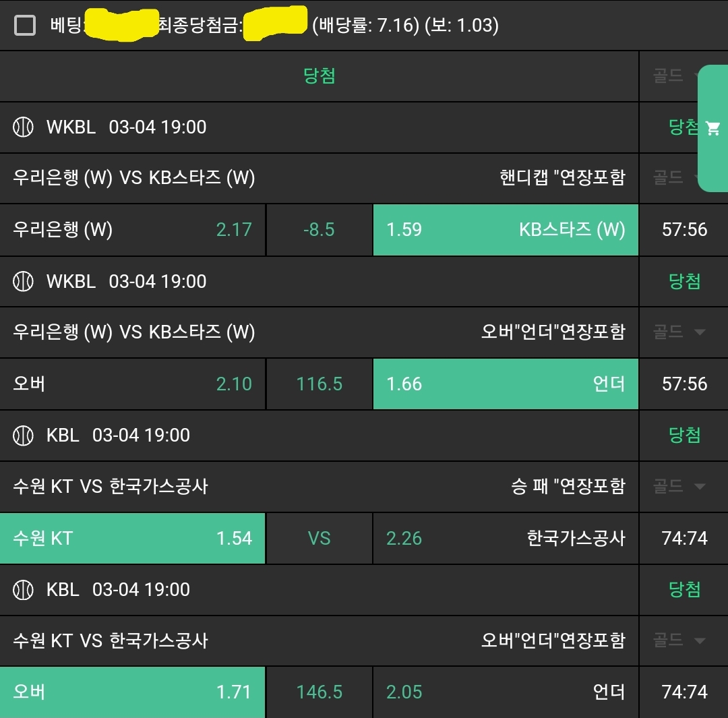Choose the 언더 1.66 option
This screenshot has height=718, width=728.
click(505, 384)
